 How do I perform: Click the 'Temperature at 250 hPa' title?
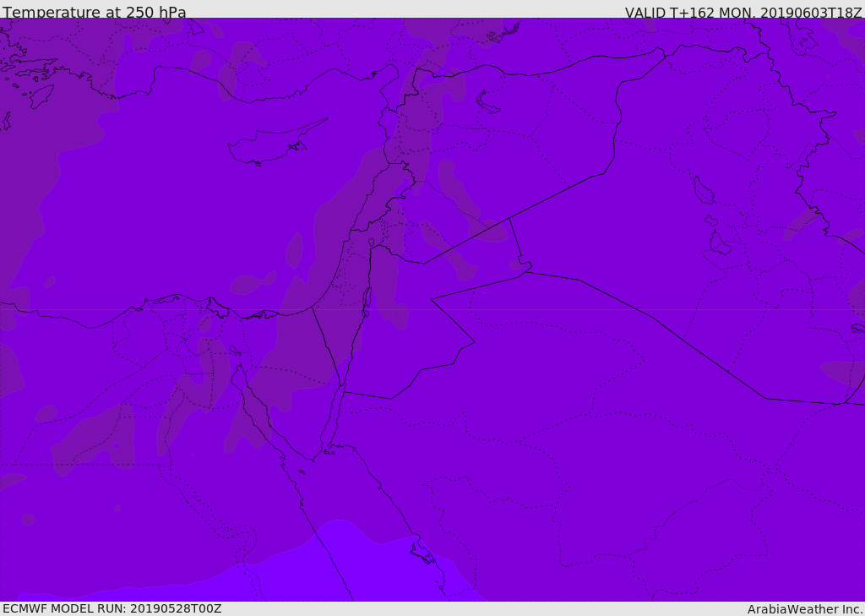click(95, 12)
